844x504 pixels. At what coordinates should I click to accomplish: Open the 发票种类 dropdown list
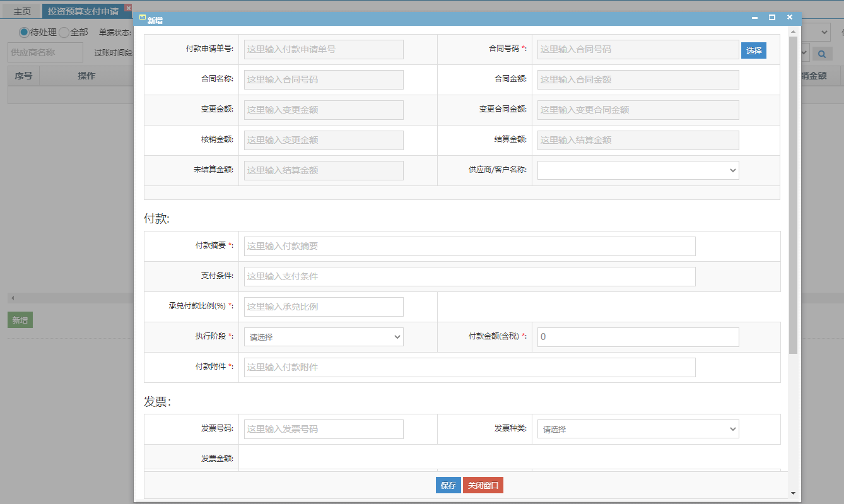pyautogui.click(x=638, y=429)
